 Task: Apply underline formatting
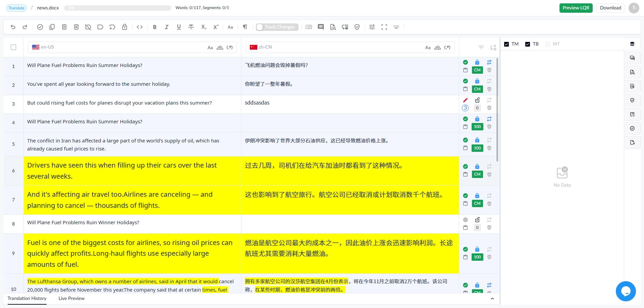coord(179,27)
